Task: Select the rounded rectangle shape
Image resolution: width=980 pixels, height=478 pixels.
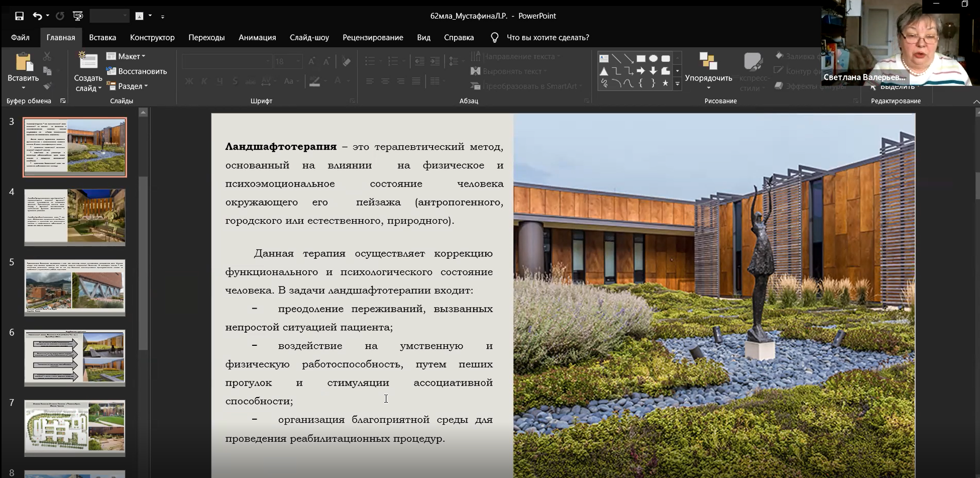Action: click(666, 58)
